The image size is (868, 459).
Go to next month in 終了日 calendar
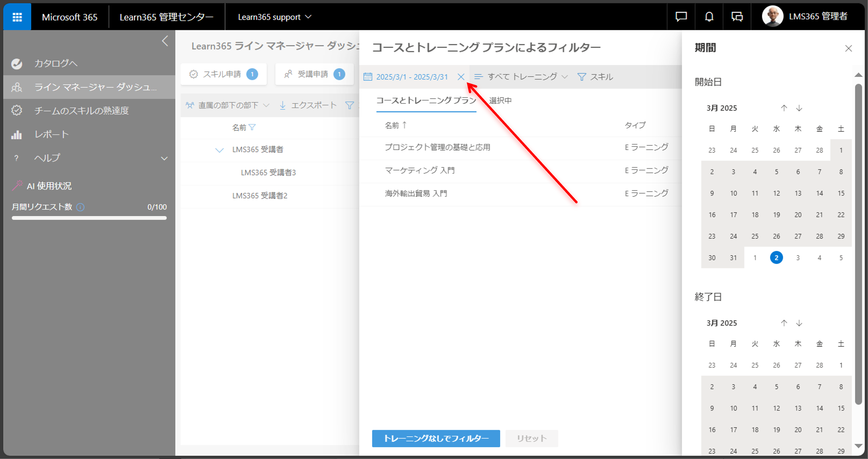pos(799,323)
